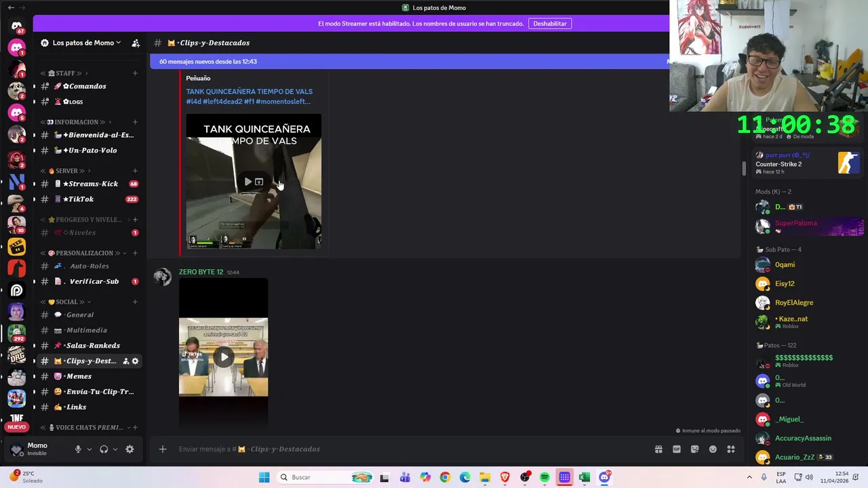Viewport: 868px width, 488px height.
Task: Open the Auto-Roles channel
Action: [89, 266]
